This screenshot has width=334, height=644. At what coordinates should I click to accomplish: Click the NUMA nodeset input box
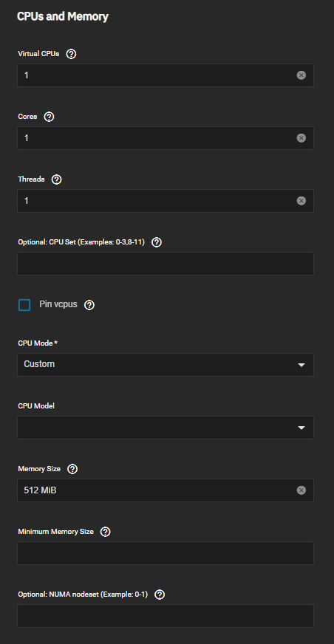[166, 616]
